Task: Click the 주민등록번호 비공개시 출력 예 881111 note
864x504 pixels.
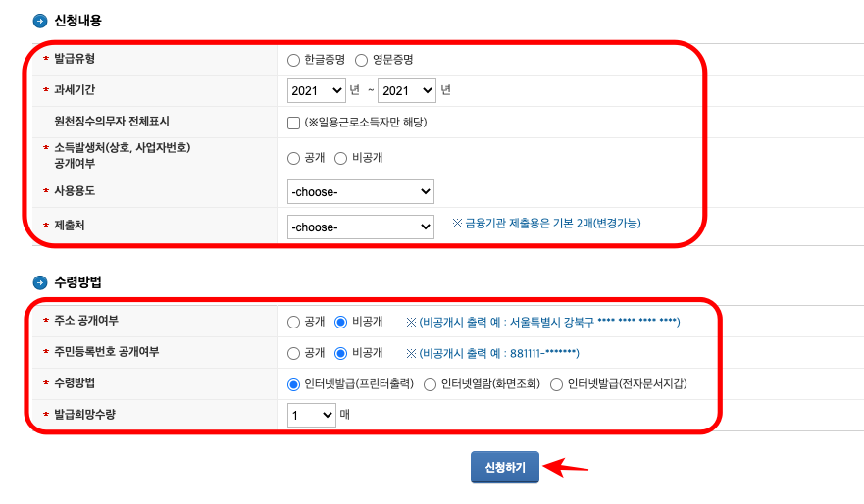Action: click(492, 353)
